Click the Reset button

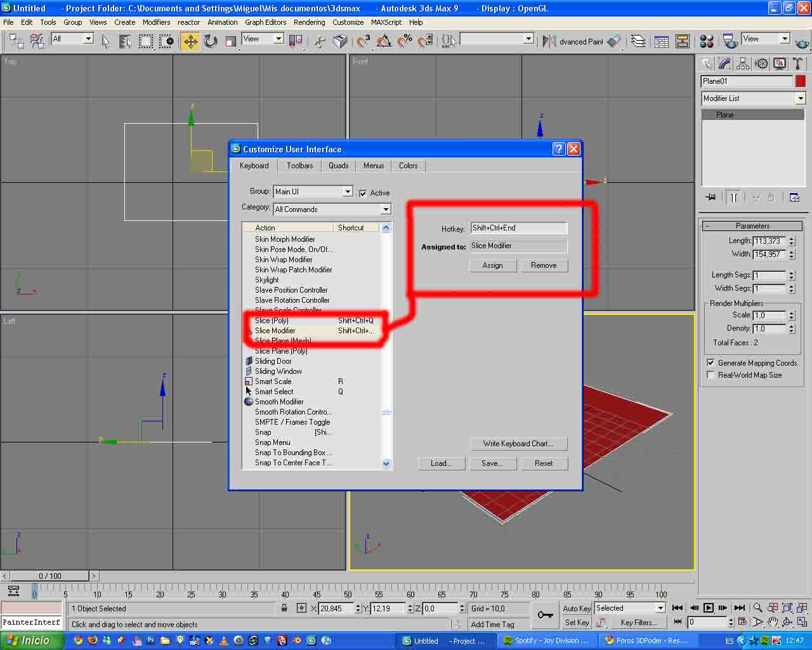544,463
